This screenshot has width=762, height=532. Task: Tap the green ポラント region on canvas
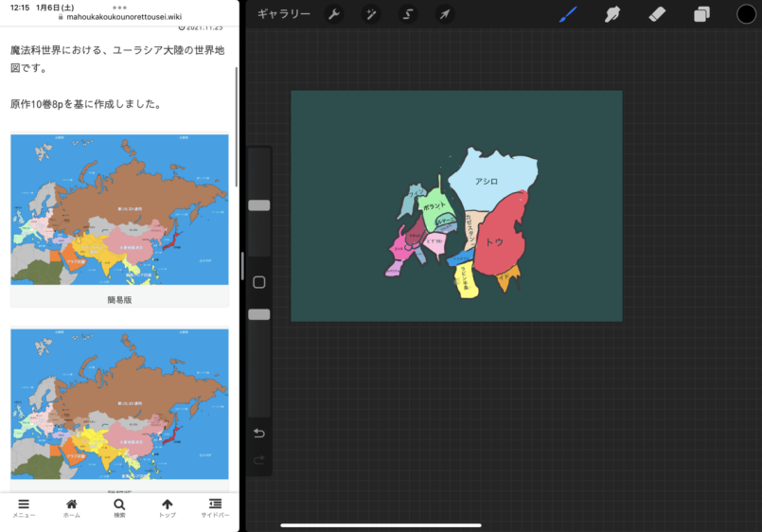click(x=435, y=206)
